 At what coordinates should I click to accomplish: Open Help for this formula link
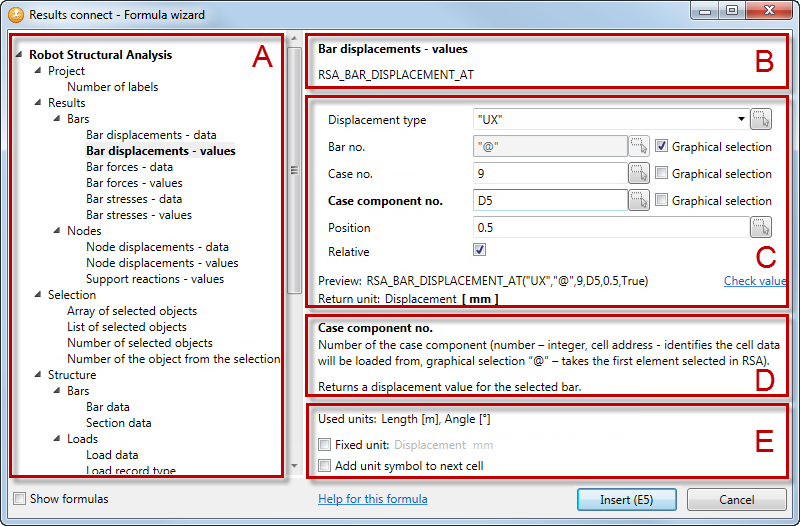pos(373,498)
